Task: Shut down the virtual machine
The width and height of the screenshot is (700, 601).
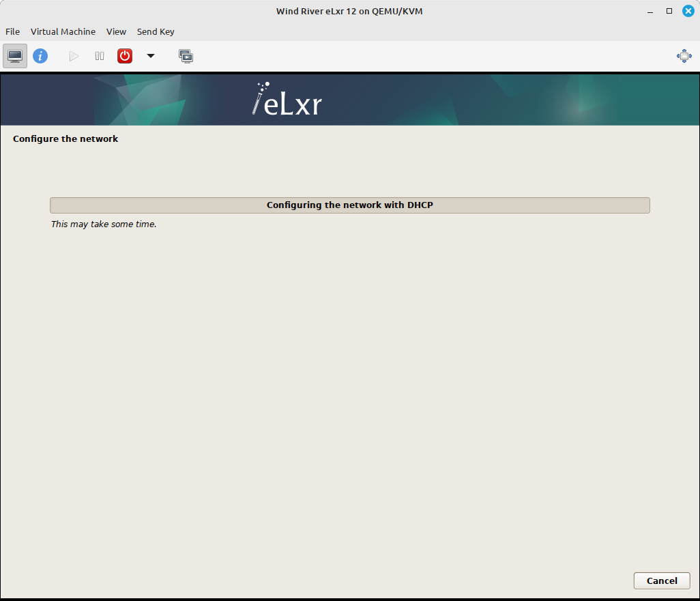Action: (x=124, y=55)
